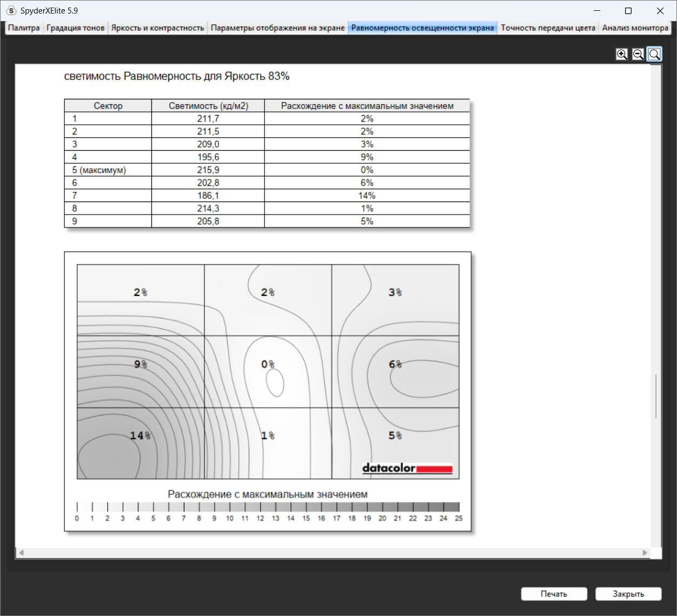Click the Печать button
The width and height of the screenshot is (677, 616).
click(554, 594)
